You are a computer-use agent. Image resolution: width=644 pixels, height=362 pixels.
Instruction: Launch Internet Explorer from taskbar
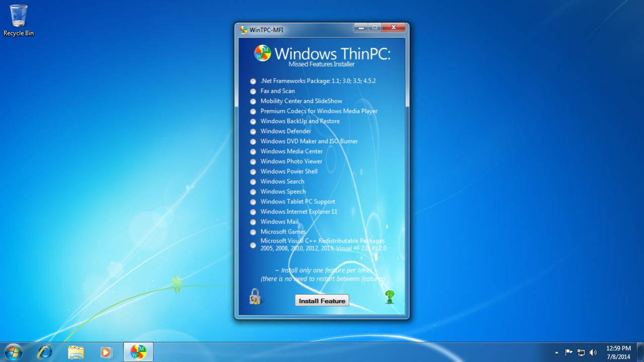[45, 352]
